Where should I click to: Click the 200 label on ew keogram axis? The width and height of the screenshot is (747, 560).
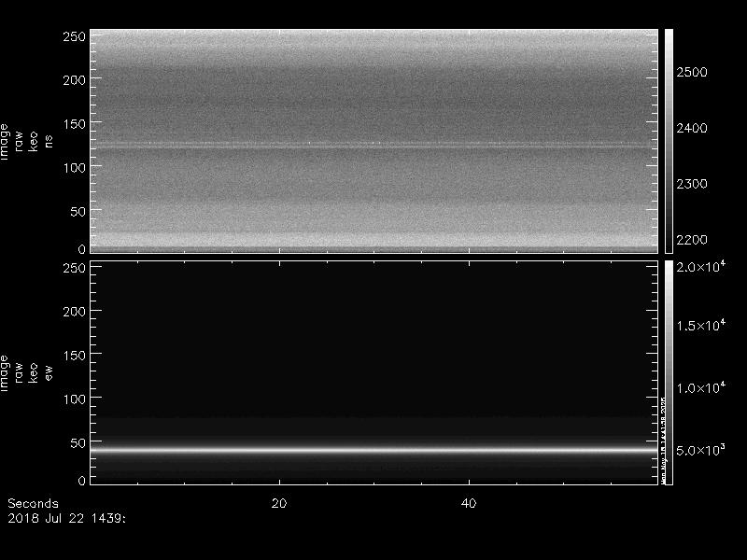(75, 312)
